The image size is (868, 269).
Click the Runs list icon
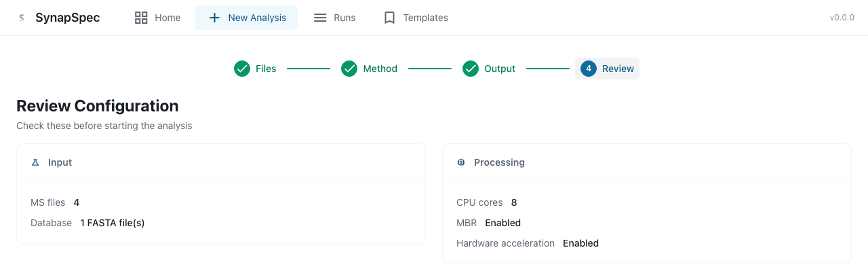tap(320, 18)
